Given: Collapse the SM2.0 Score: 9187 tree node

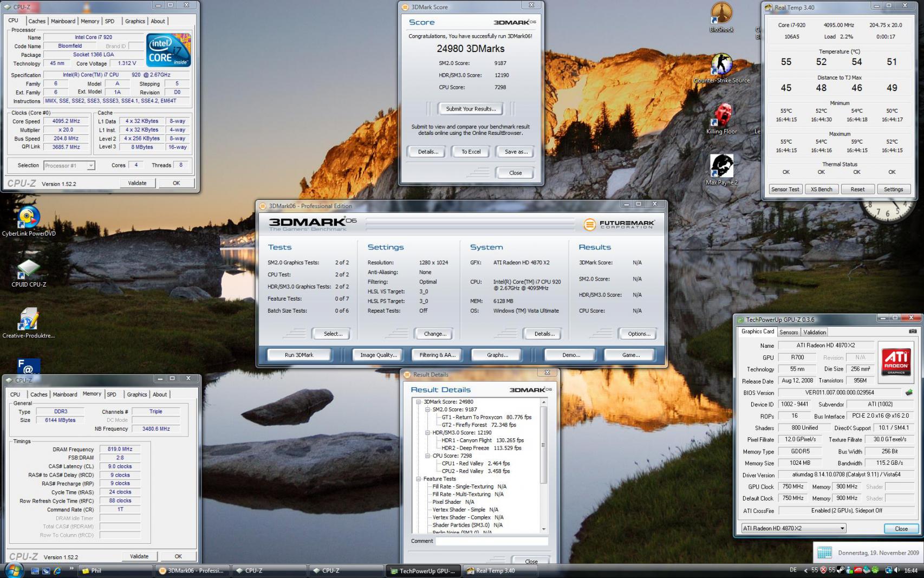Looking at the screenshot, I should tap(427, 410).
